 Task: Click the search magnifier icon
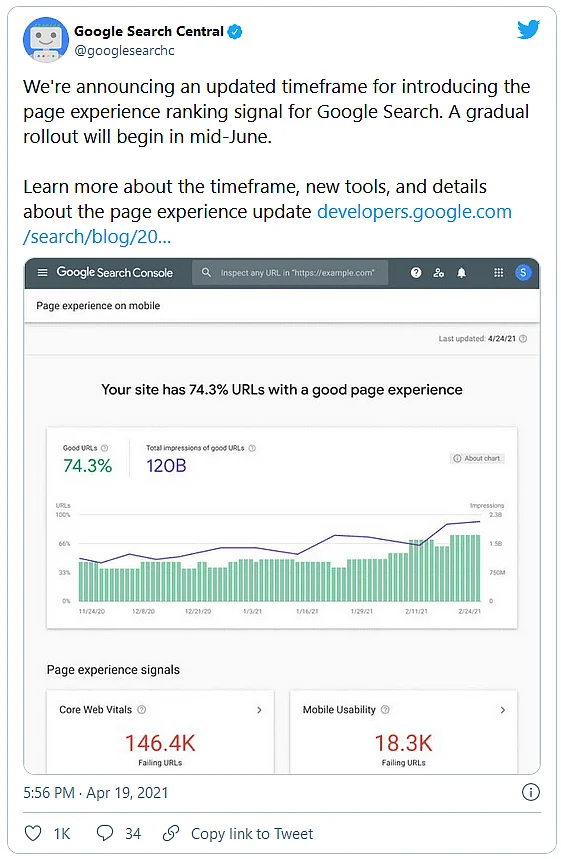[206, 272]
